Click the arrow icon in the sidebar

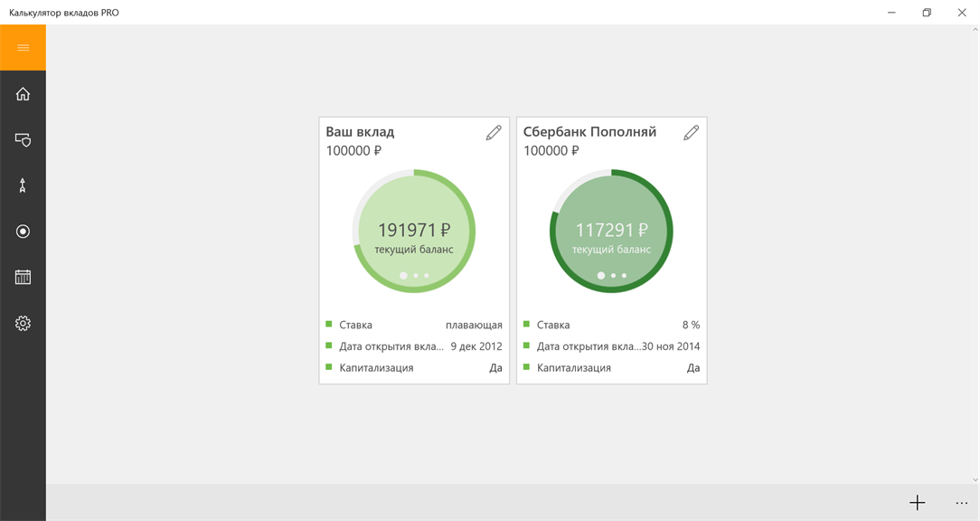click(23, 185)
